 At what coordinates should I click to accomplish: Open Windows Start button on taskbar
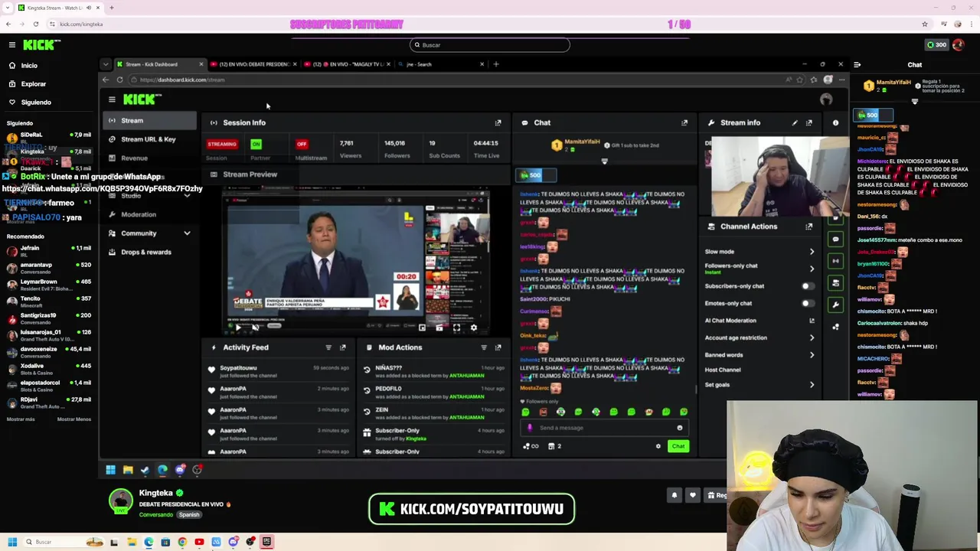(x=12, y=542)
